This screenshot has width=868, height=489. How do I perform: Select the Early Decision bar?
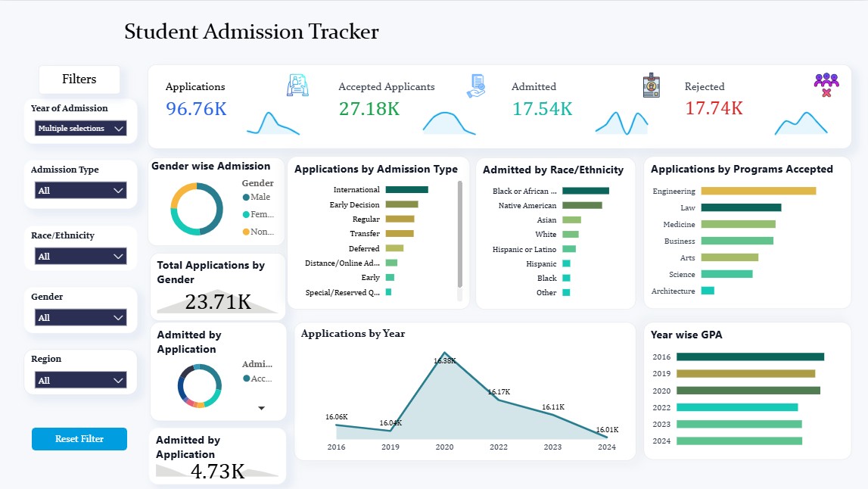click(402, 204)
